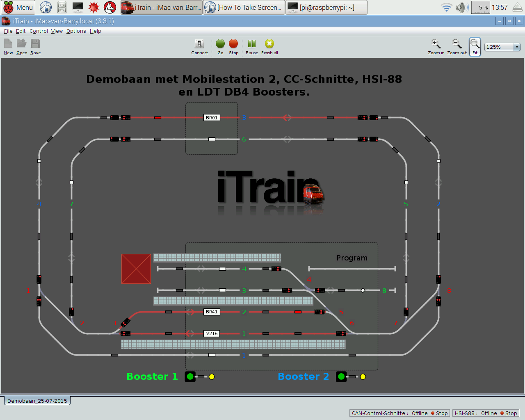
Task: Open the Edit menu
Action: tap(21, 31)
